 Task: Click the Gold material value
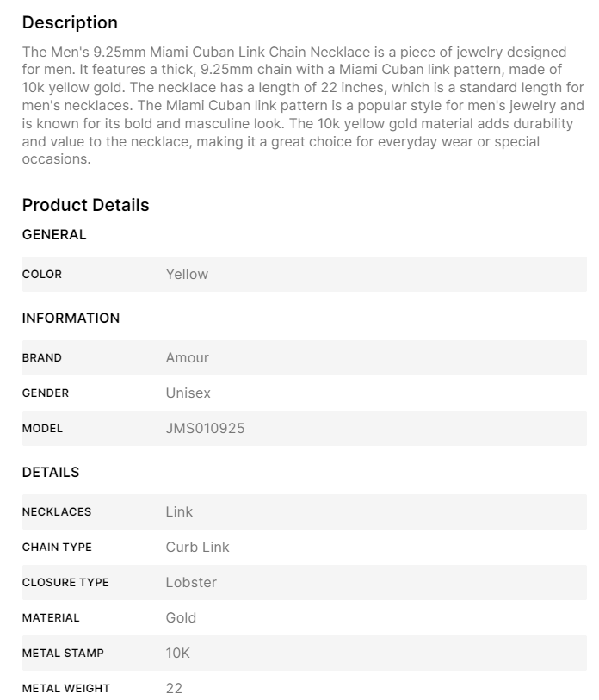tap(181, 617)
